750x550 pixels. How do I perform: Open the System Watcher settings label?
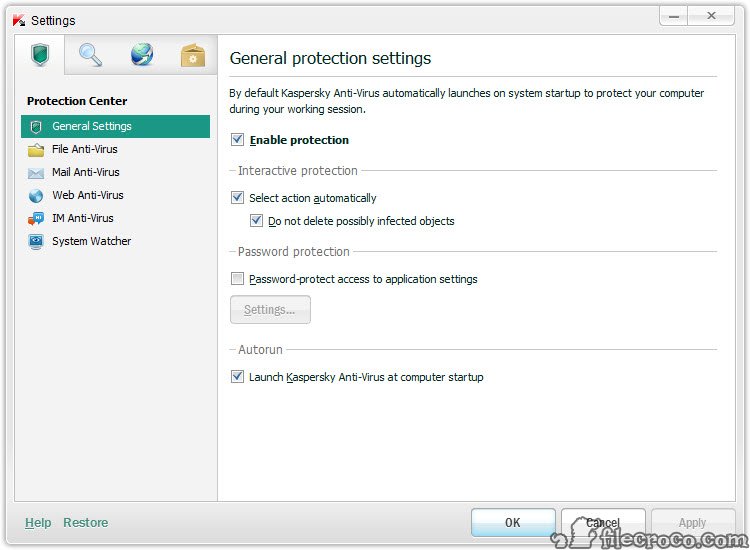click(x=91, y=241)
